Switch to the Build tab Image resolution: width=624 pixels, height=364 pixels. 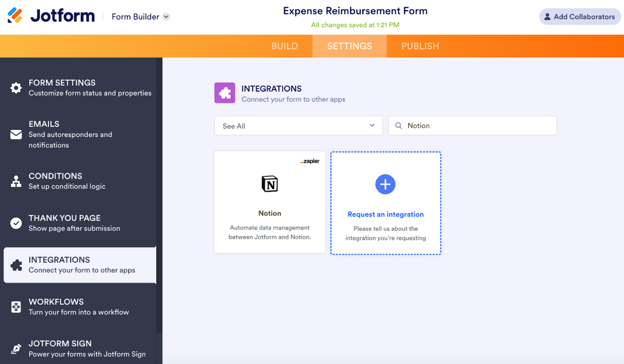pyautogui.click(x=284, y=46)
